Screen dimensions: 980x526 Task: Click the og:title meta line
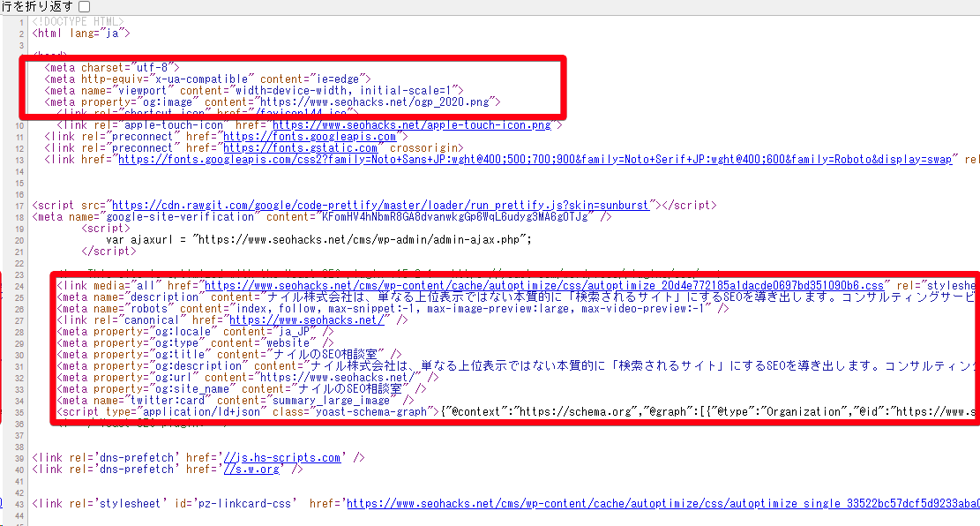pos(228,355)
